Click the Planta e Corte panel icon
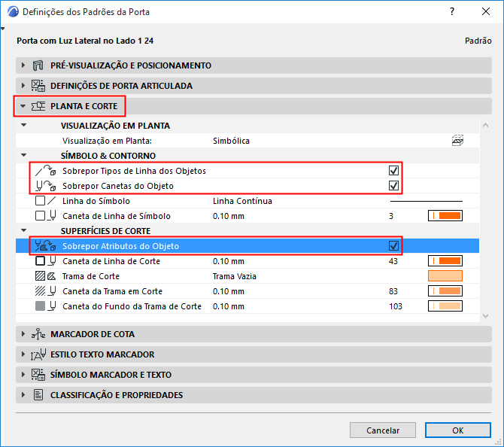 point(38,106)
